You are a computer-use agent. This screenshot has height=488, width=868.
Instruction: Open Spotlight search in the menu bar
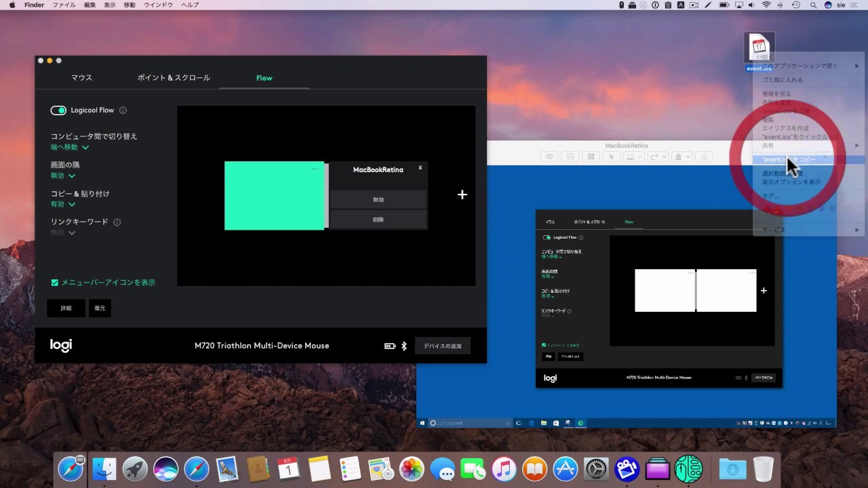click(x=812, y=5)
